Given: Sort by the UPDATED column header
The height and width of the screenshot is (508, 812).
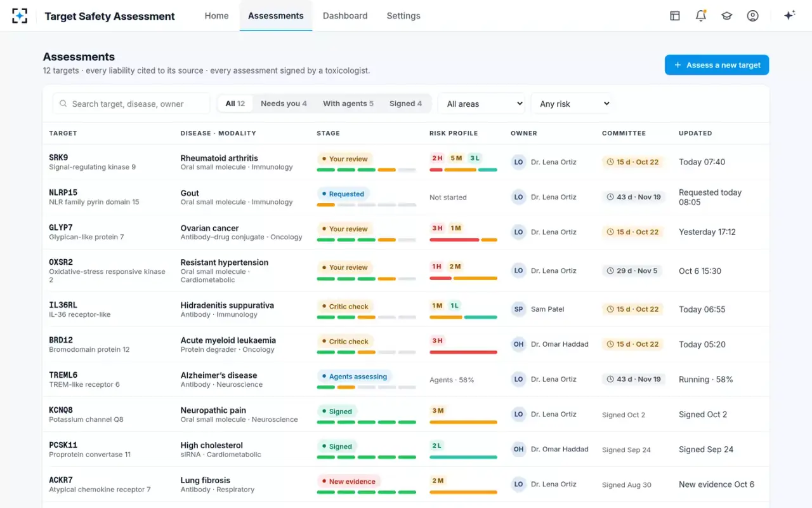Looking at the screenshot, I should pos(695,133).
